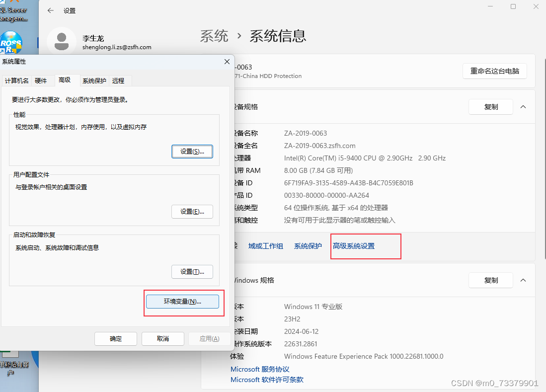The width and height of the screenshot is (546, 392).
Task: Switch to the 计算机名 tab
Action: (17, 81)
